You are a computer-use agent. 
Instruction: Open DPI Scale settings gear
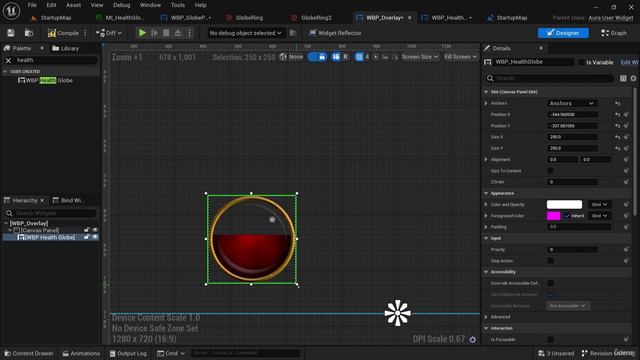point(473,340)
